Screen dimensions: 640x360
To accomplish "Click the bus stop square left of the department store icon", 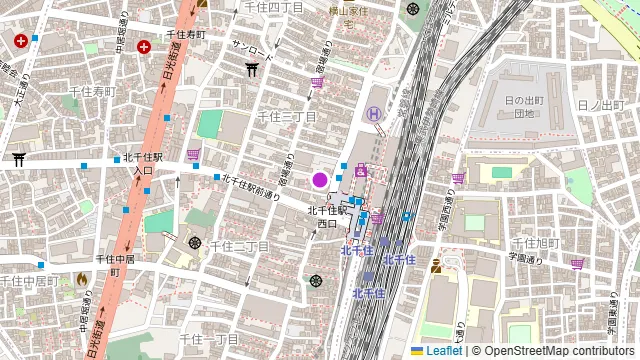I will click(x=344, y=166).
